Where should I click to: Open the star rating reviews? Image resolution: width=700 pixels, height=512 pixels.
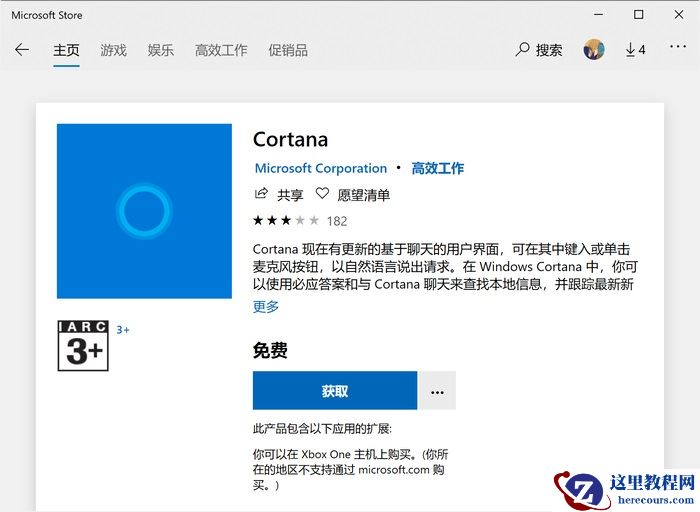coord(286,221)
